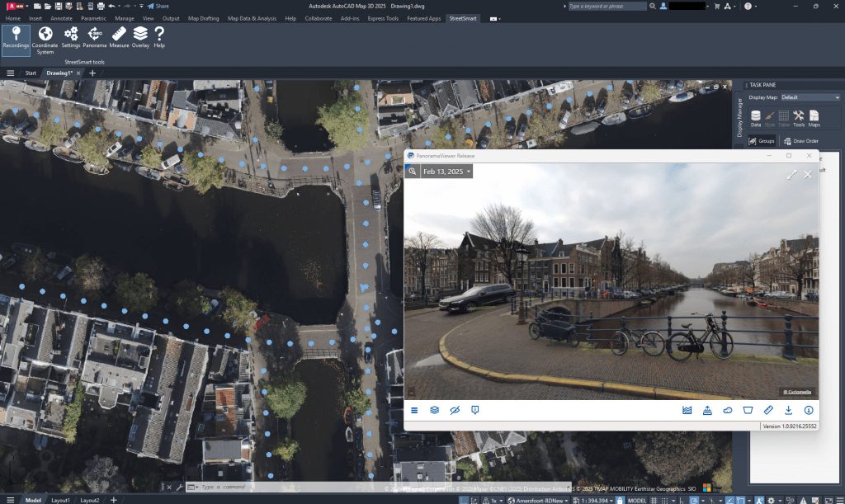Open the Display Map Default dropdown
This screenshot has height=504, width=845.
(810, 97)
